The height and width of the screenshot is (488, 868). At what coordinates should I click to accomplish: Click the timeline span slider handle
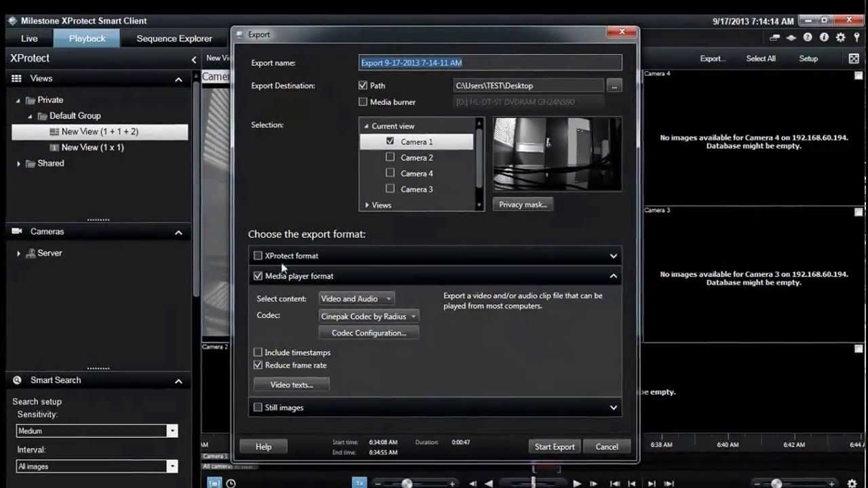click(x=776, y=483)
